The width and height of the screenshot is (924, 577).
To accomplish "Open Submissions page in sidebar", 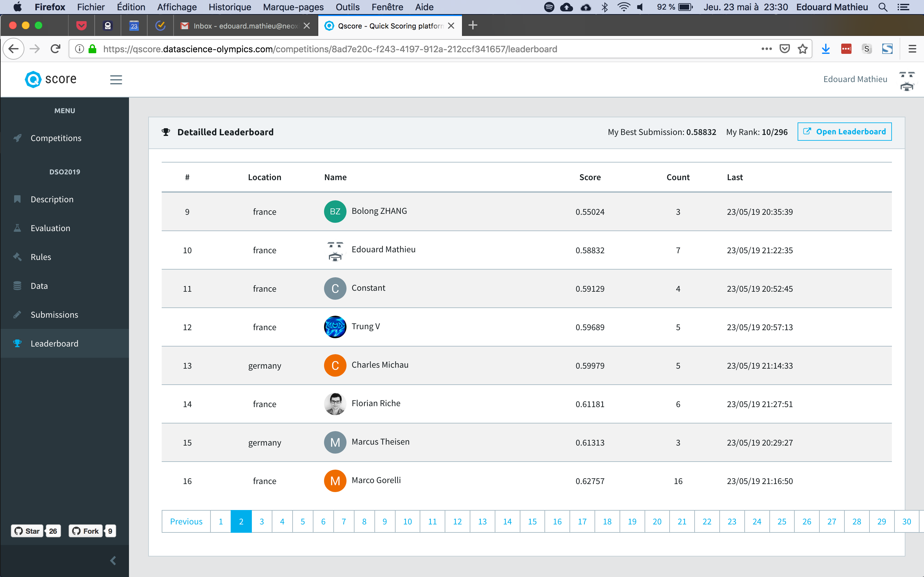I will [54, 315].
